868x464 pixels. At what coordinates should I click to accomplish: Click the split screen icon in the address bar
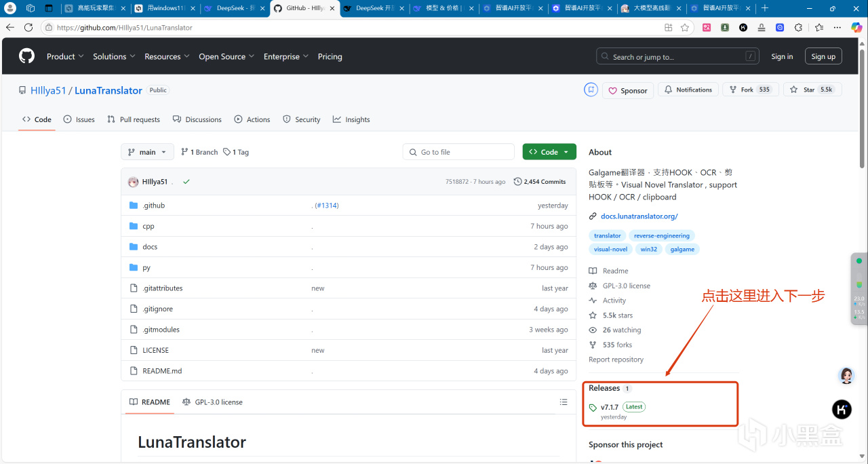(669, 27)
